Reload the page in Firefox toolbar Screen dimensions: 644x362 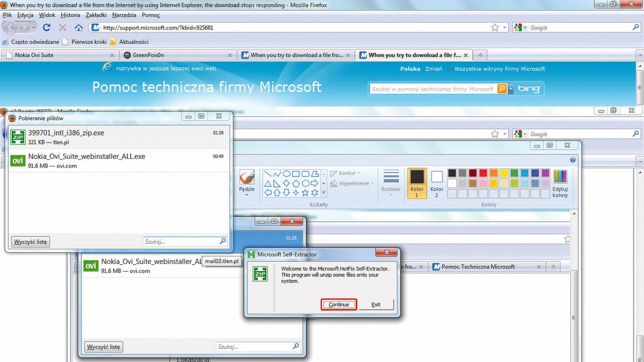[47, 28]
